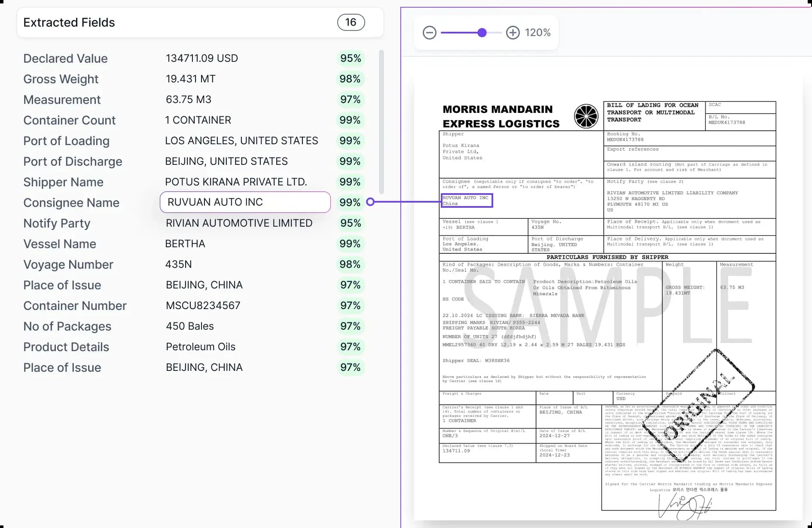Click the Container Number MSCU8234567 value
812x528 pixels.
203,306
